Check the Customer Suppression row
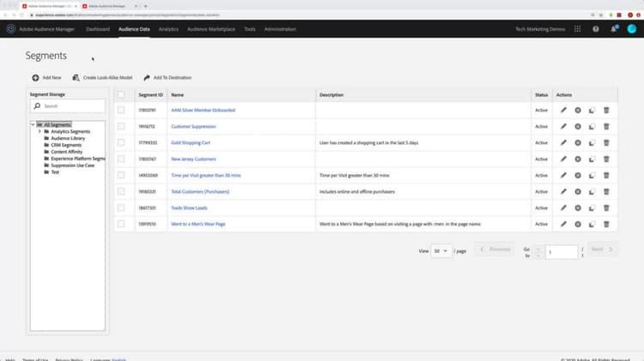 click(121, 126)
